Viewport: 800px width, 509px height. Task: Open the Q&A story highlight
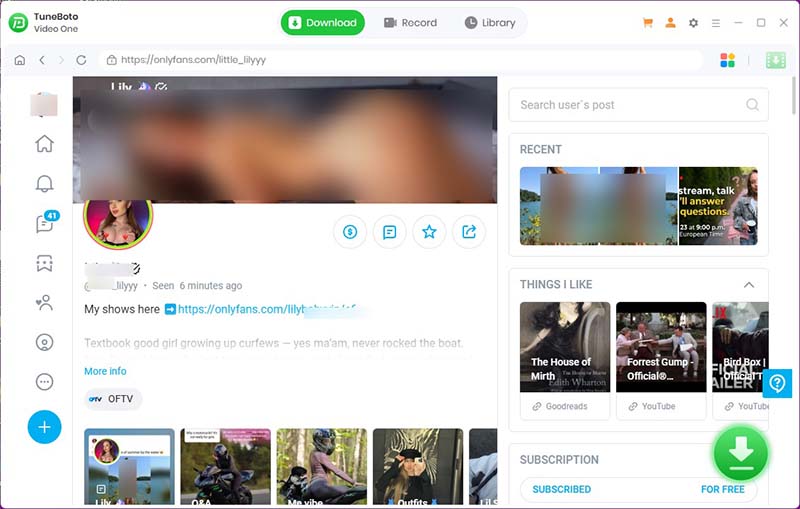(226, 466)
